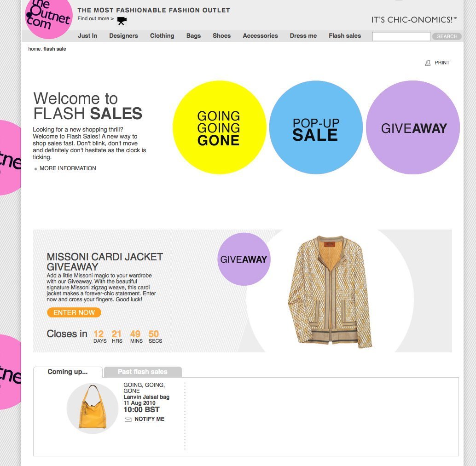The image size is (476, 466).
Task: Click the pink Outnet.com logo
Action: coord(49,17)
